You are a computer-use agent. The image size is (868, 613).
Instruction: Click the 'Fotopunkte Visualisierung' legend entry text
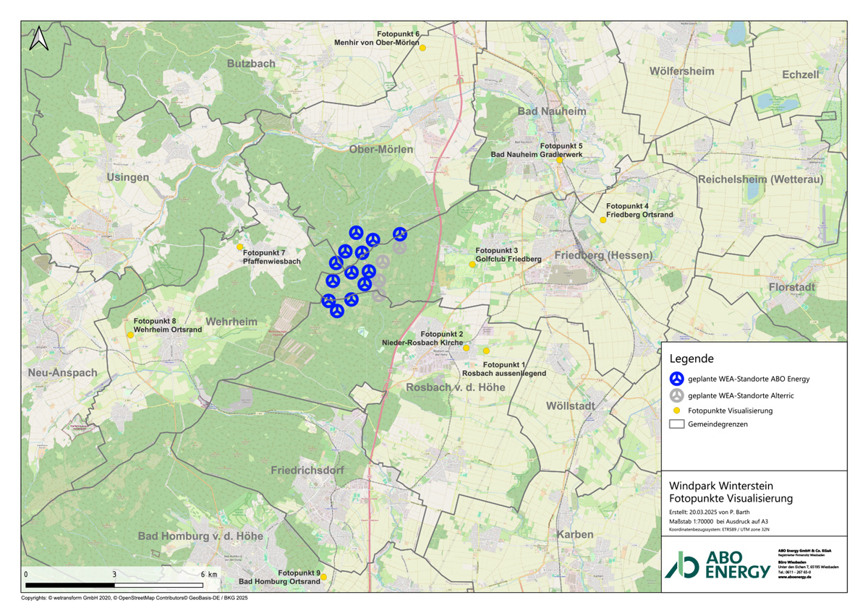(731, 411)
